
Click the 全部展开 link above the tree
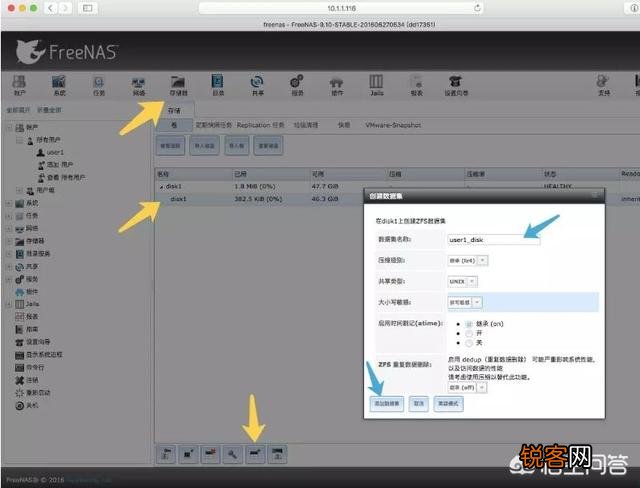pos(18,110)
